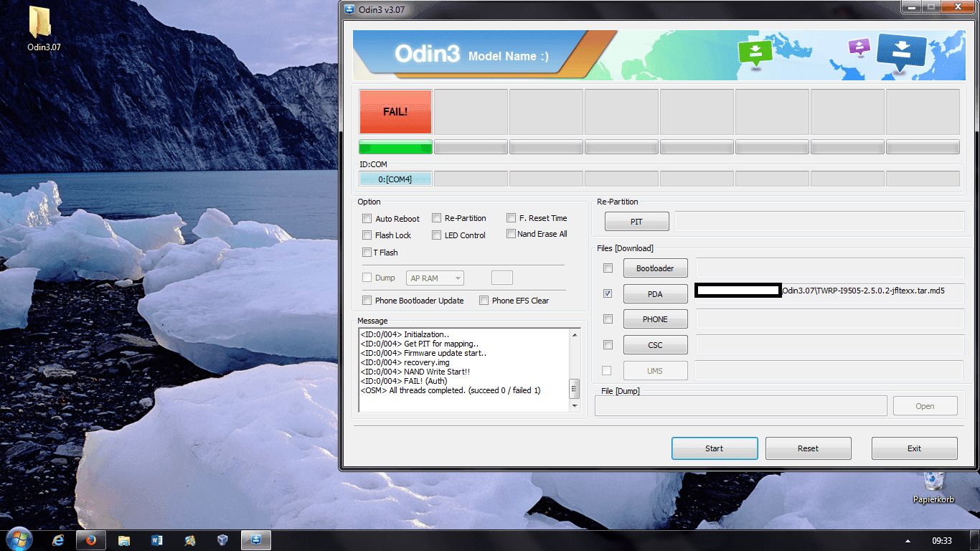Click message log scrollbar up arrow

(x=574, y=335)
